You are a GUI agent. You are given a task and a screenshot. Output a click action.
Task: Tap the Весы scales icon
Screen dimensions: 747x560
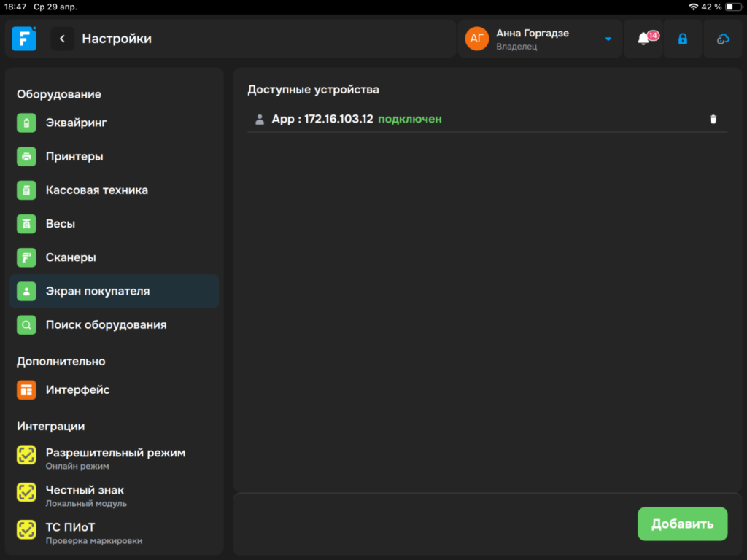(27, 224)
